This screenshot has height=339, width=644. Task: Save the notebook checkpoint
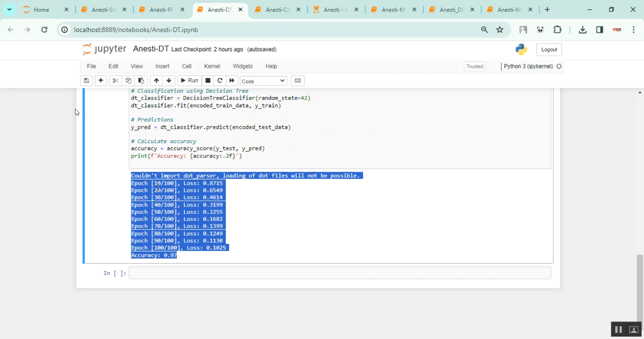pos(86,81)
